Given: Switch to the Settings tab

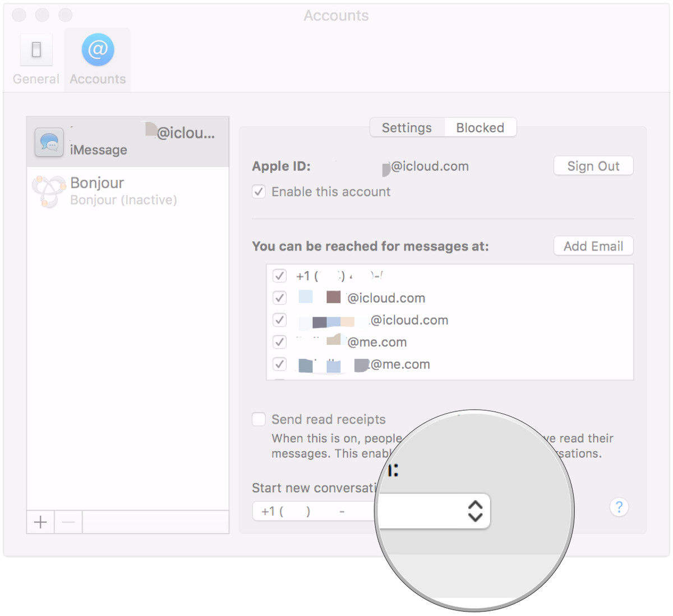Looking at the screenshot, I should [407, 128].
